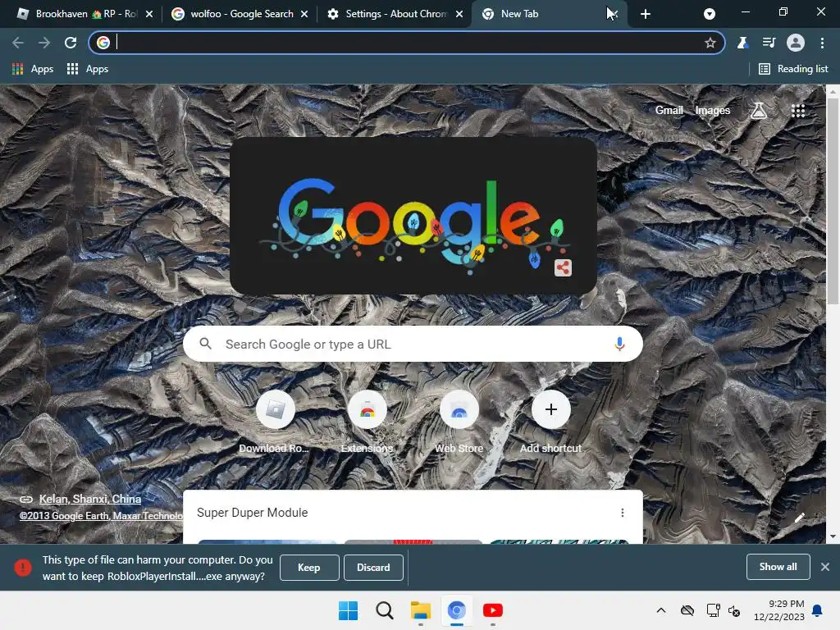Open Search Labs flask on page

click(x=758, y=111)
